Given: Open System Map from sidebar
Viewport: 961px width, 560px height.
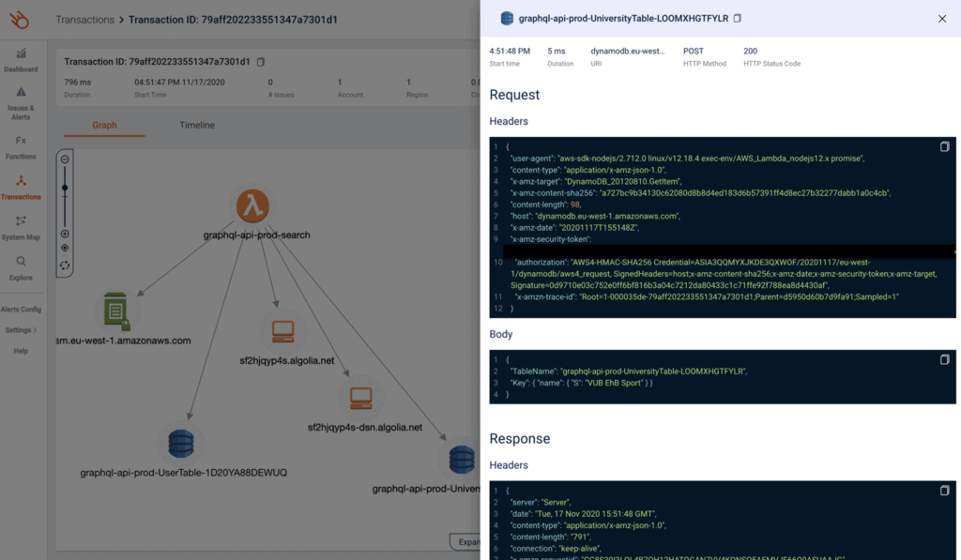Looking at the screenshot, I should coord(21,228).
